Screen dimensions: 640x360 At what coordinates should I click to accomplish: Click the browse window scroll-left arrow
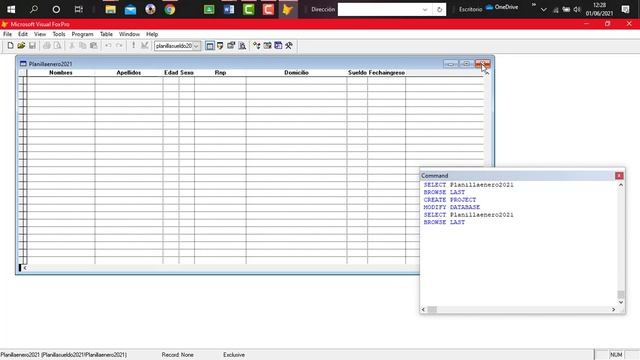(25, 268)
